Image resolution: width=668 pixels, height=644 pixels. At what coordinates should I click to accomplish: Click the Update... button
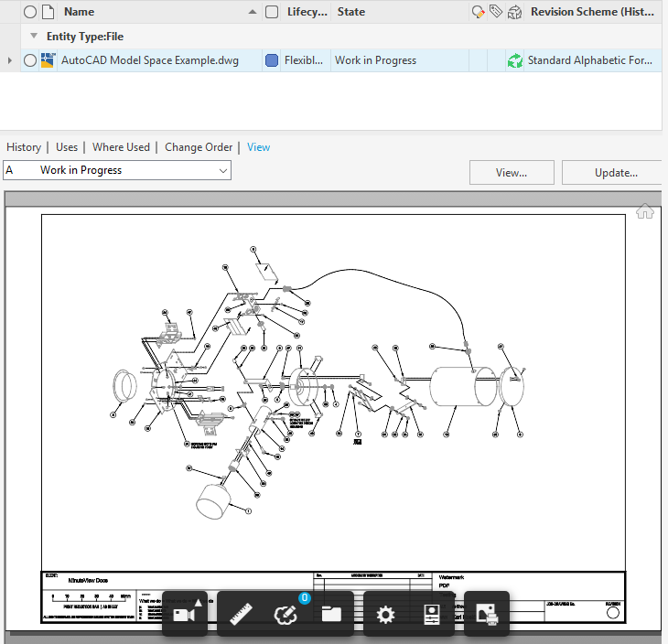(613, 173)
